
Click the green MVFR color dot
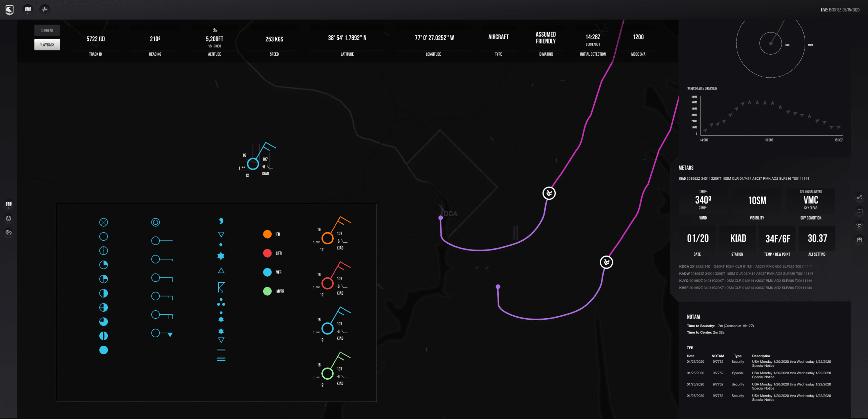click(x=267, y=291)
